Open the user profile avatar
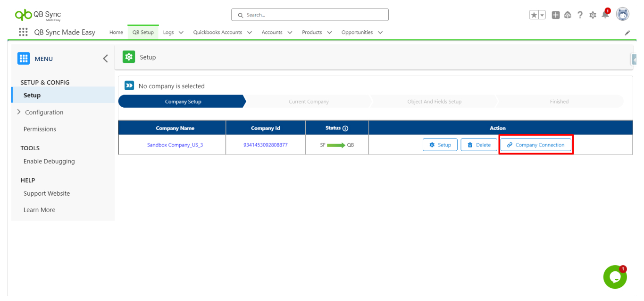The height and width of the screenshot is (301, 644). [623, 15]
